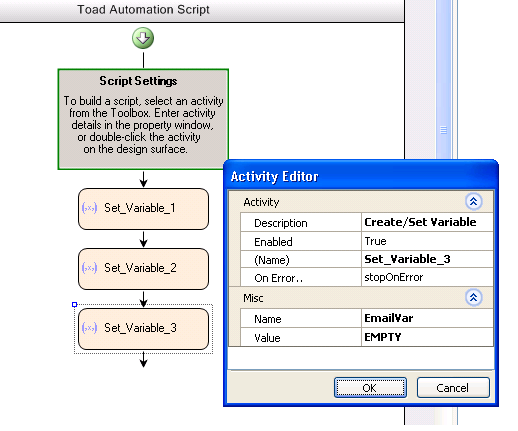The image size is (518, 431).
Task: Edit the Description value Create/Set Variable
Action: tap(427, 222)
